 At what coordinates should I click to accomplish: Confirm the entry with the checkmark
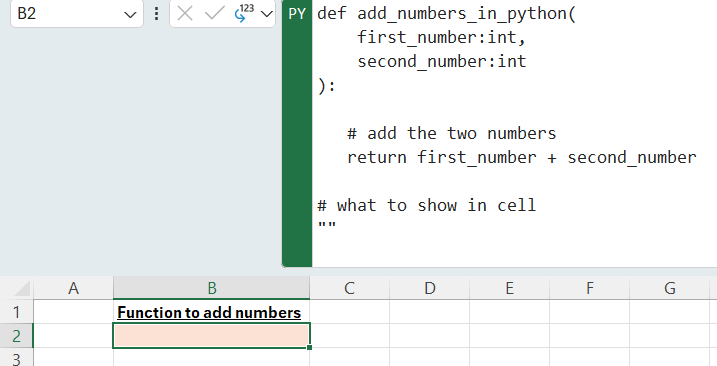[214, 14]
